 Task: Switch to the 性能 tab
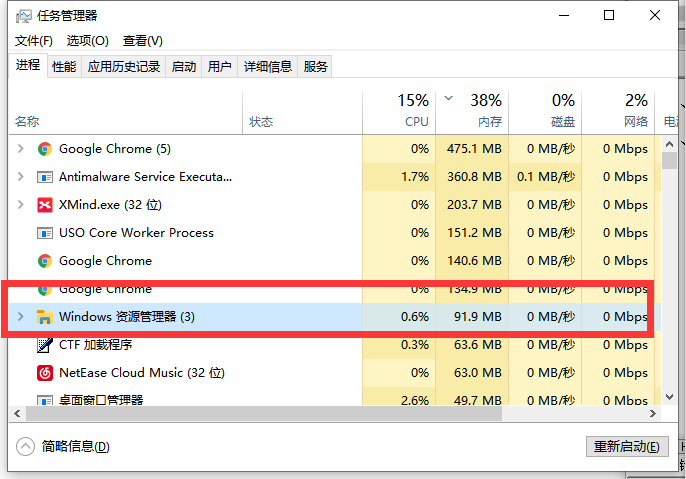point(64,66)
